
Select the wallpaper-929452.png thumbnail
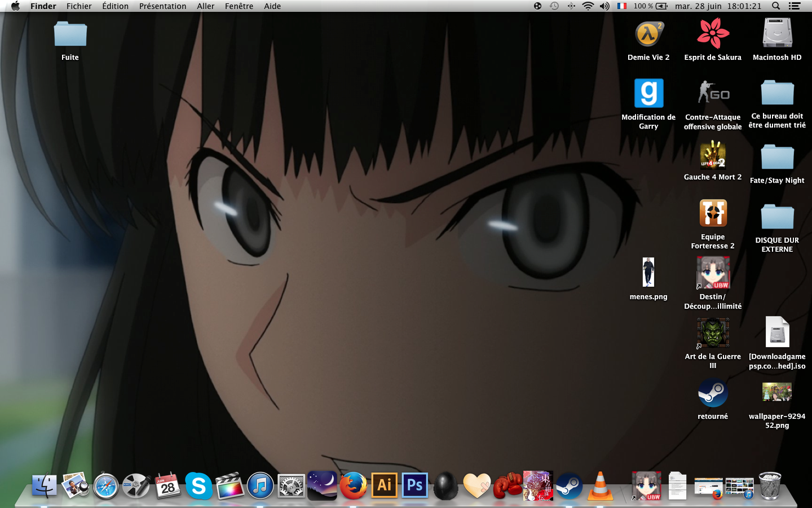click(x=777, y=392)
